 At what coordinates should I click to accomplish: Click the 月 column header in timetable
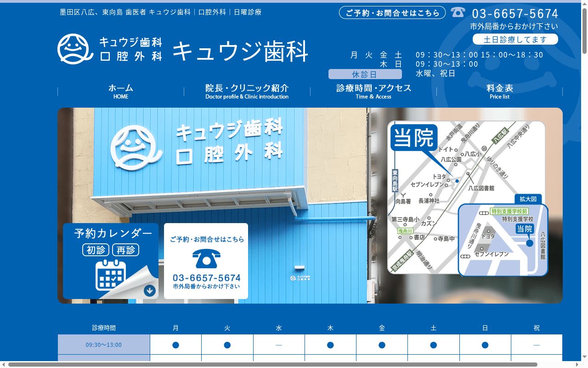[x=175, y=328]
